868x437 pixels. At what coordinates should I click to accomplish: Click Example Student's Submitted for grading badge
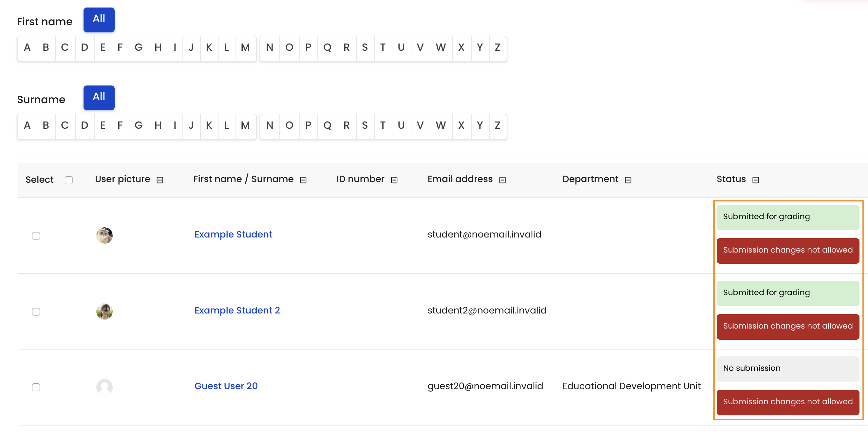pyautogui.click(x=788, y=217)
